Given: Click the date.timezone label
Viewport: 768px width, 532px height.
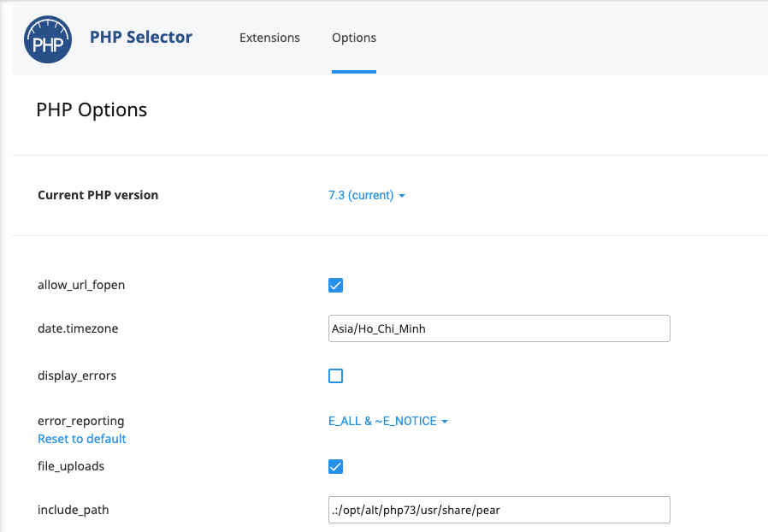Looking at the screenshot, I should coord(78,328).
